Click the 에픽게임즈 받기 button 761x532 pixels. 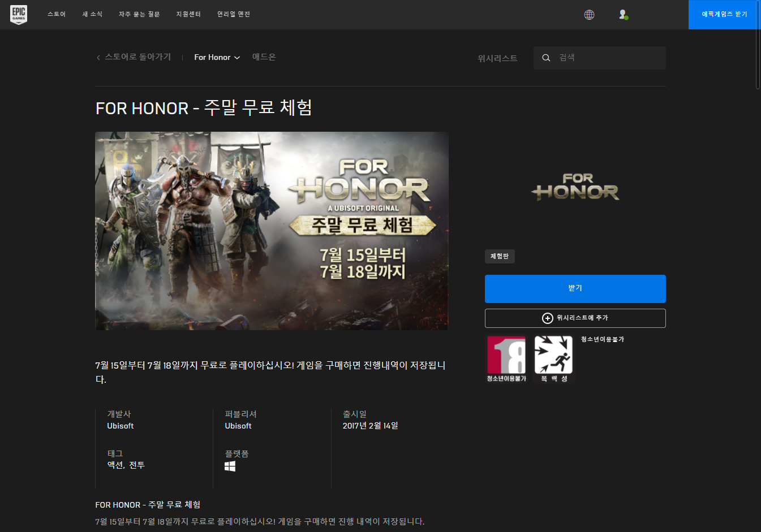coord(724,15)
